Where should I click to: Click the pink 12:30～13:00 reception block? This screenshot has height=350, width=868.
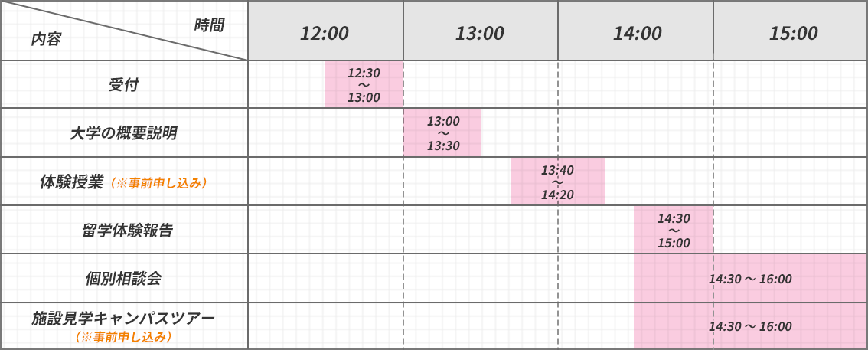[364, 85]
